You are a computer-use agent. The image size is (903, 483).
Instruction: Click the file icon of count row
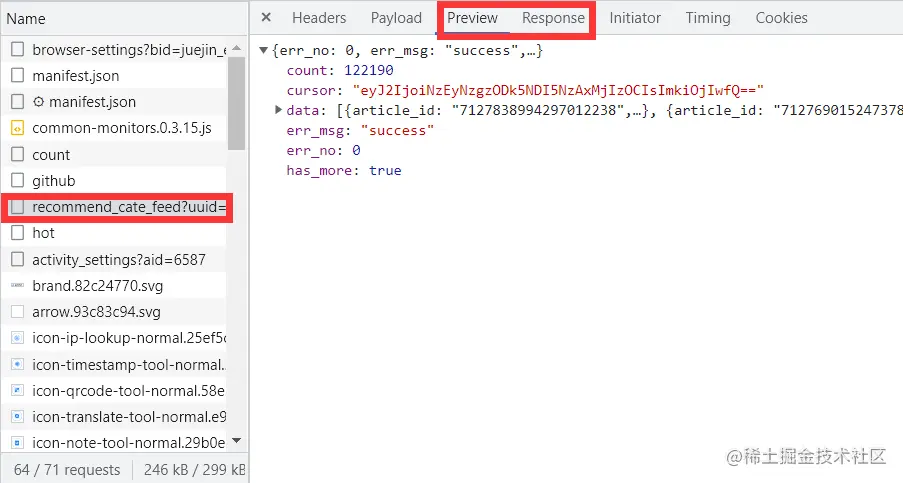18,154
